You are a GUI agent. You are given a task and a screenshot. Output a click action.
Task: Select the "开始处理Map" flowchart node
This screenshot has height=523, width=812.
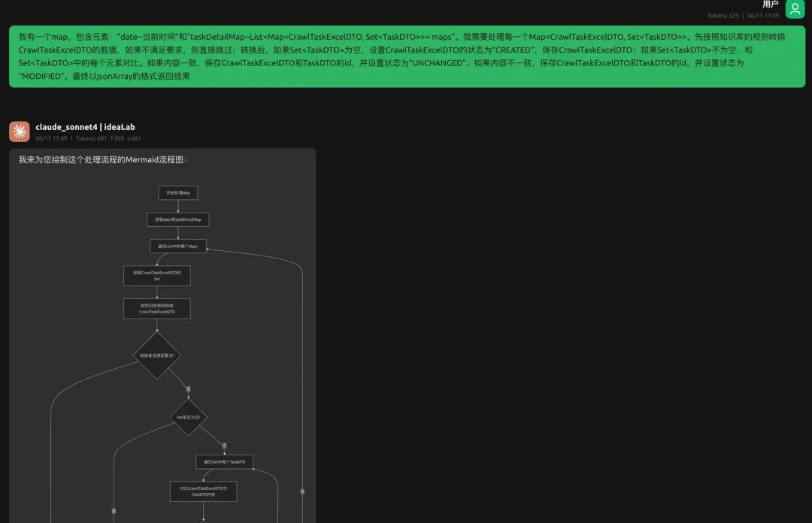(x=178, y=193)
